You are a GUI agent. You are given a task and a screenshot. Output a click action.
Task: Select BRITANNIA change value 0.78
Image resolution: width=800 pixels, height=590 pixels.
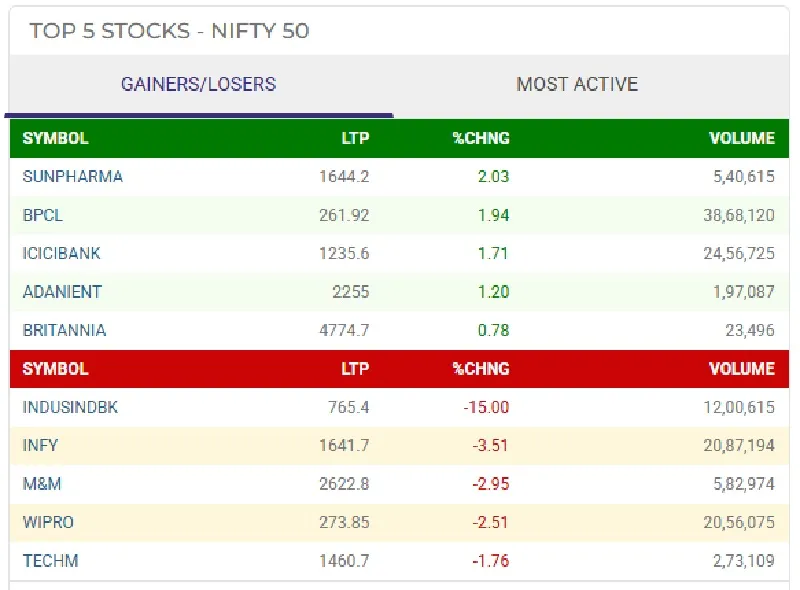tap(493, 330)
